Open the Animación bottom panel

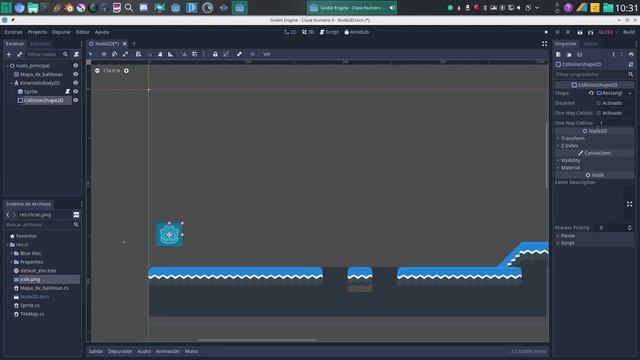167,351
